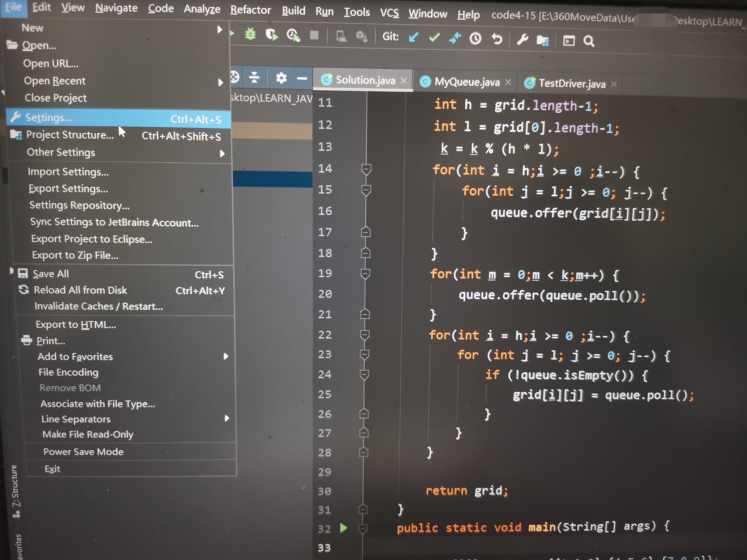Open Project Structure toolbar icon
The width and height of the screenshot is (747, 560).
(543, 41)
